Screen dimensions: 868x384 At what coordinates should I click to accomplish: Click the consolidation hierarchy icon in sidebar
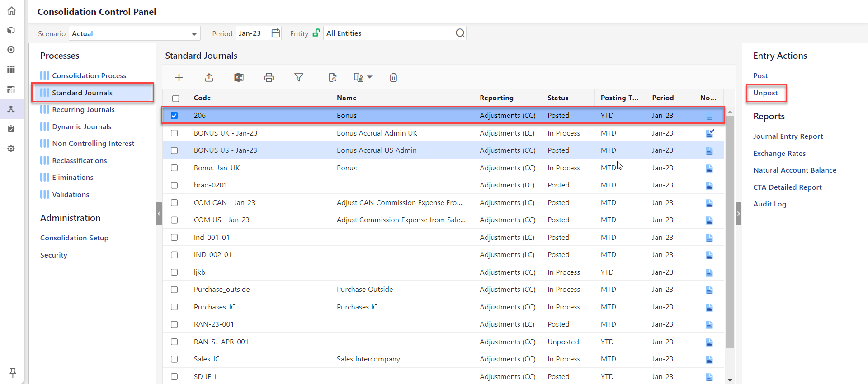tap(12, 109)
